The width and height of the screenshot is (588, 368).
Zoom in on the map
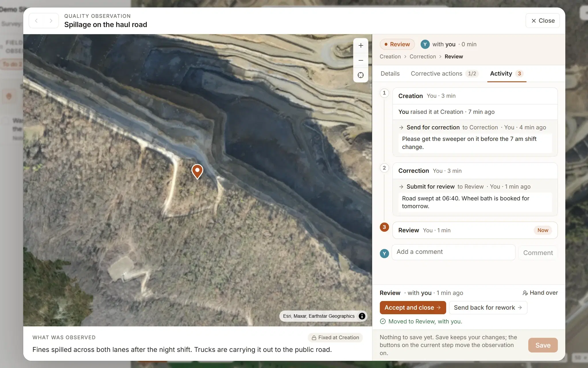click(x=361, y=45)
